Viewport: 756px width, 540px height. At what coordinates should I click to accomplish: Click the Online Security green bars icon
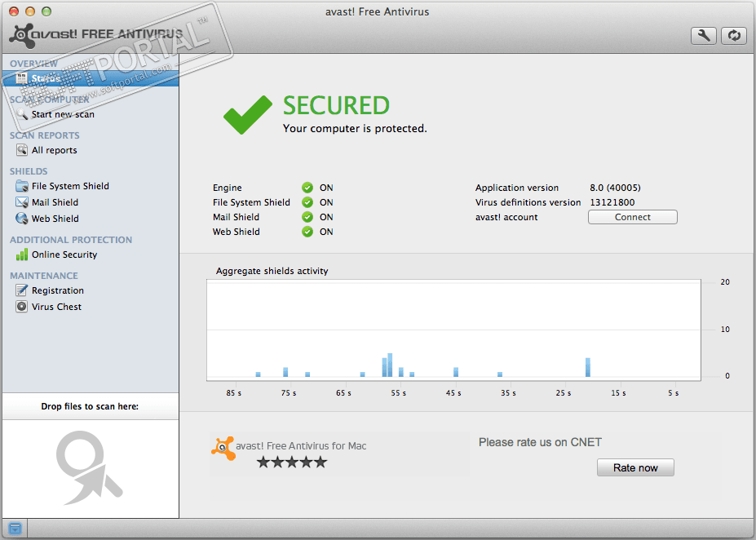(22, 255)
